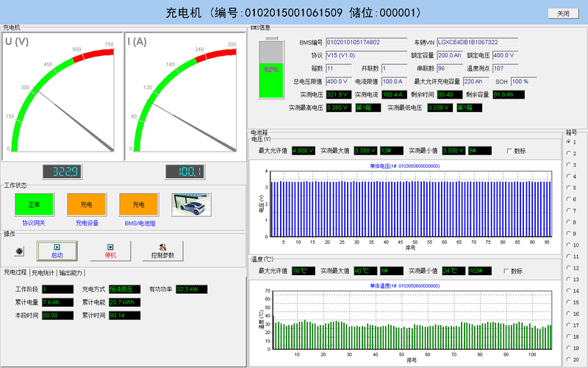Image resolution: width=588 pixels, height=368 pixels.
Task: Click the 累计电量 value 7.6 Ah
Action: coord(58,302)
